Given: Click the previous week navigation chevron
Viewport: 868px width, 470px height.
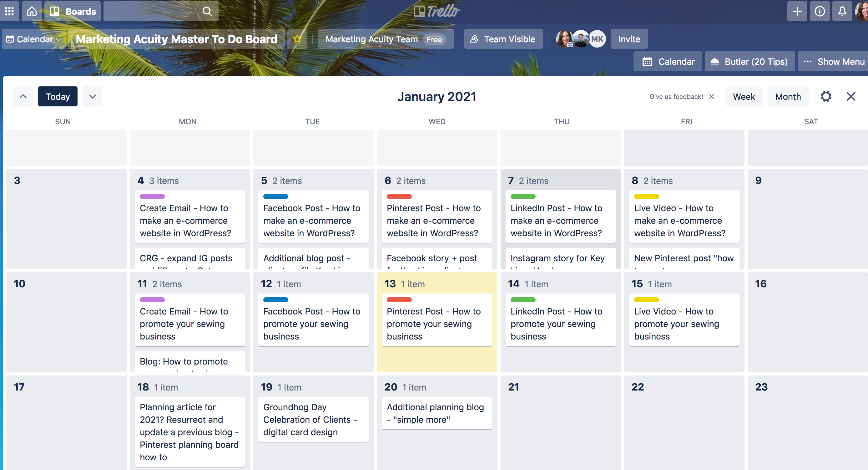Looking at the screenshot, I should (x=23, y=97).
